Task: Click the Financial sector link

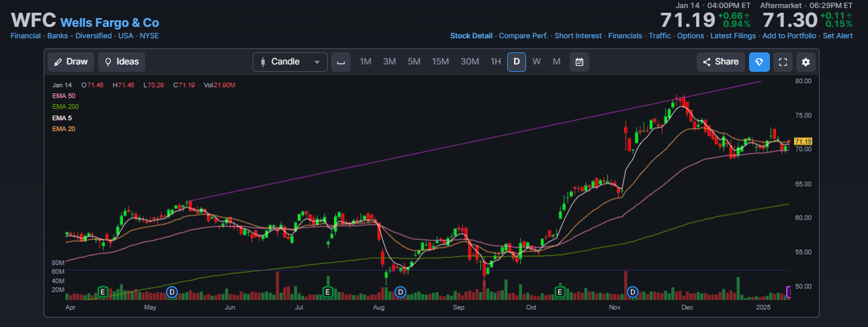Action: click(x=26, y=36)
